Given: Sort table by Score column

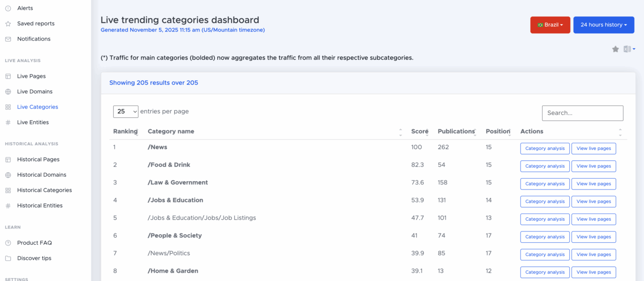Looking at the screenshot, I should pyautogui.click(x=419, y=132).
